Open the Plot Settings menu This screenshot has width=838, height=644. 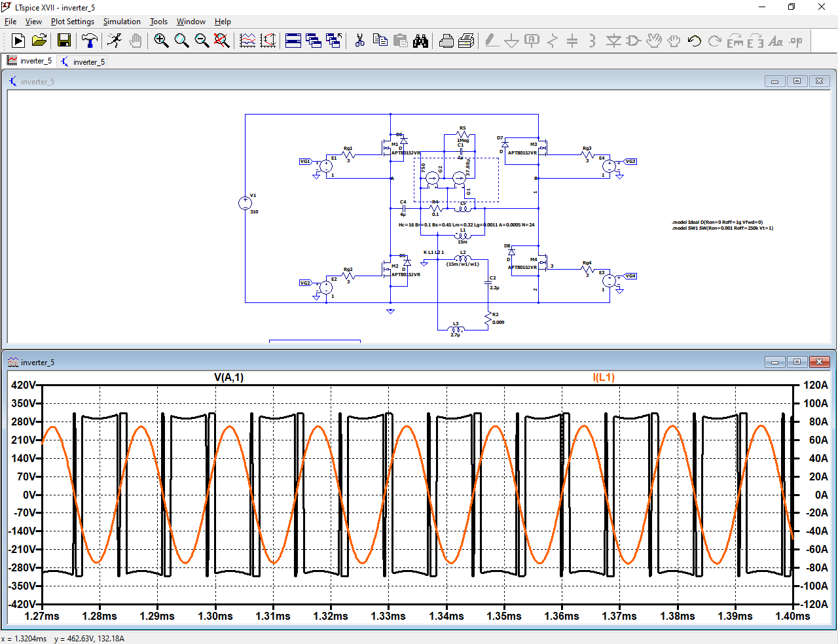pyautogui.click(x=73, y=22)
